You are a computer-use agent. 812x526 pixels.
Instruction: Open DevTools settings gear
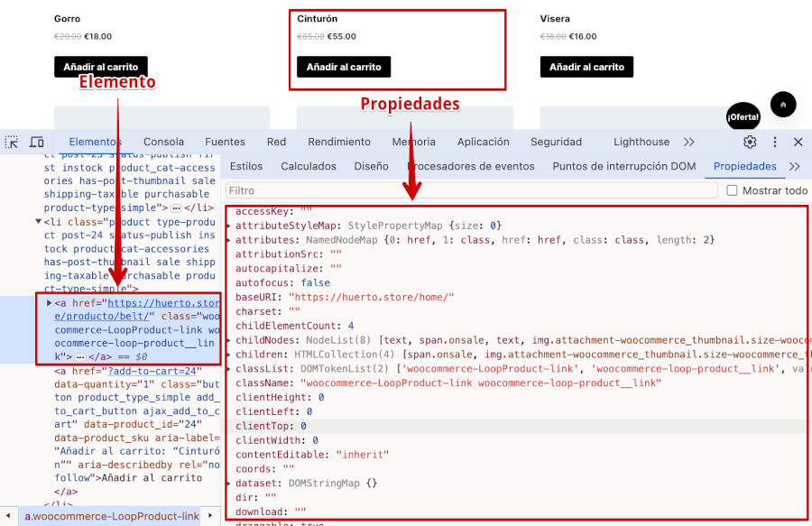pyautogui.click(x=750, y=142)
